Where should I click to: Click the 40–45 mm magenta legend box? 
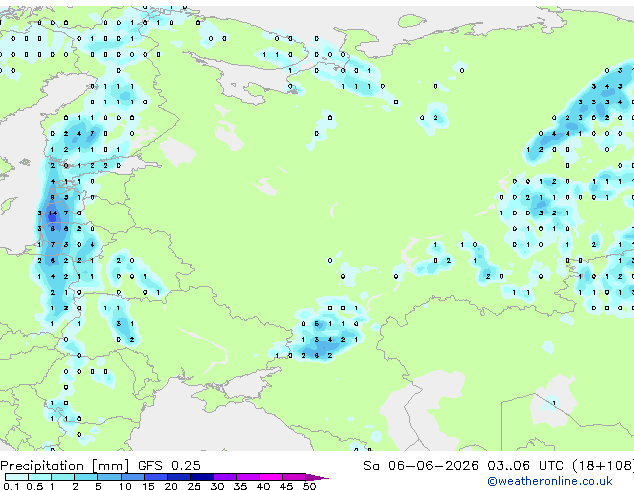271,477
